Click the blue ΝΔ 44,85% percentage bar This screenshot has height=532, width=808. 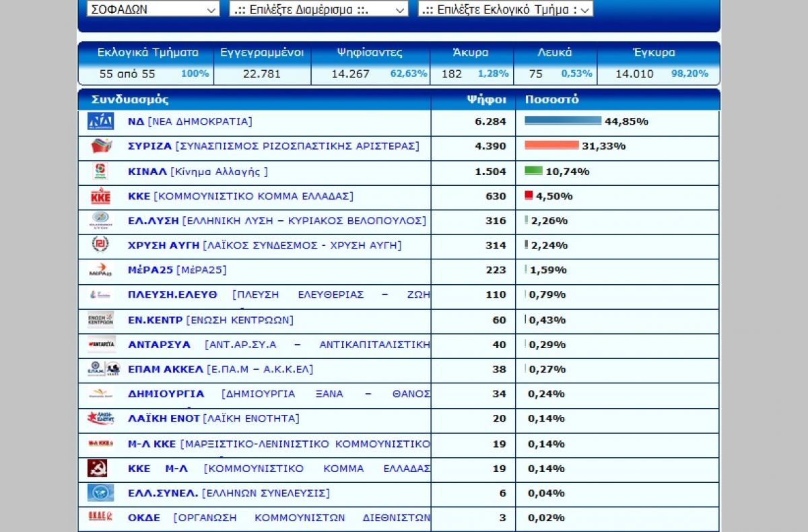[563, 121]
